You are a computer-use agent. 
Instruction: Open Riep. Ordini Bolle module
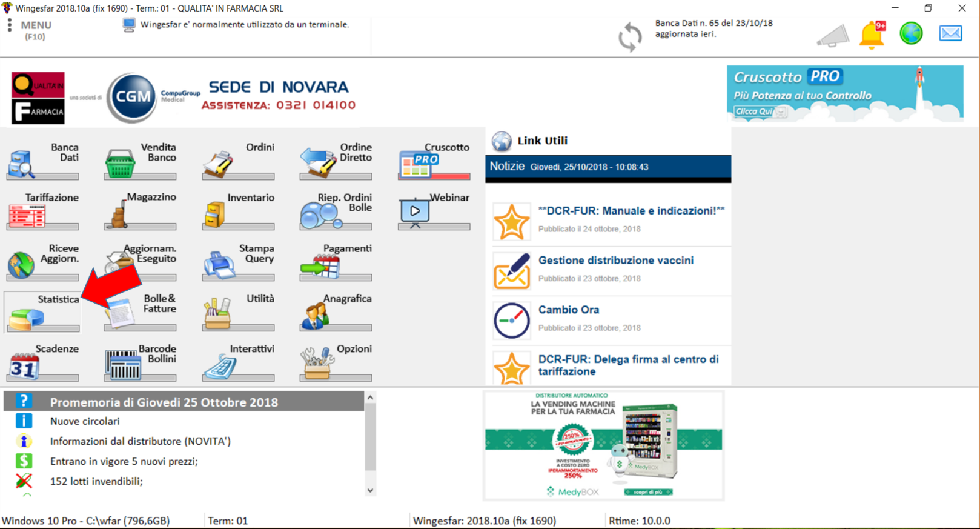(x=336, y=211)
